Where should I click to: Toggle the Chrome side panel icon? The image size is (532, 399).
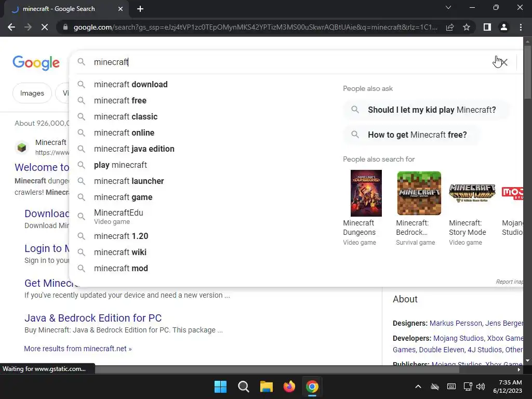[487, 27]
